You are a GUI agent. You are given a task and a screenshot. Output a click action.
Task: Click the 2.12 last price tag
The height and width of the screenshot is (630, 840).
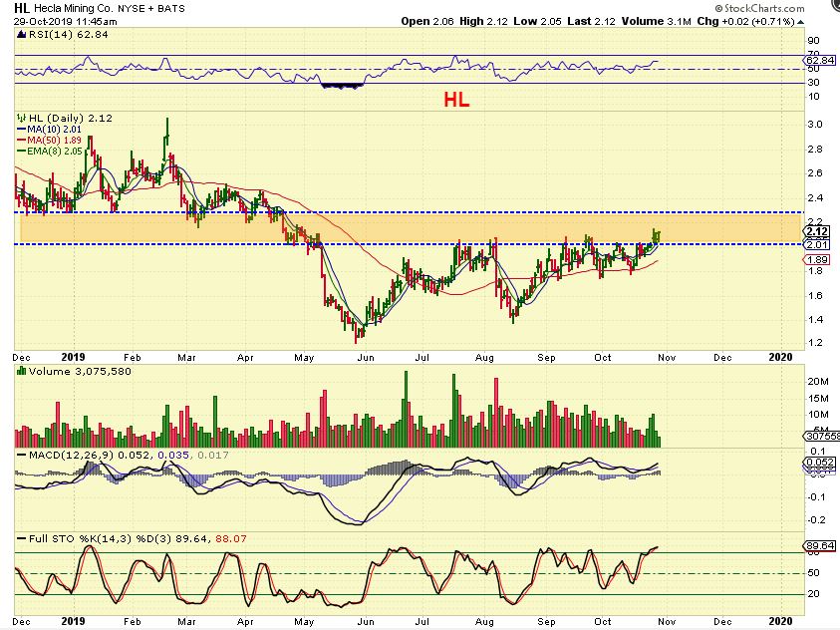[817, 231]
